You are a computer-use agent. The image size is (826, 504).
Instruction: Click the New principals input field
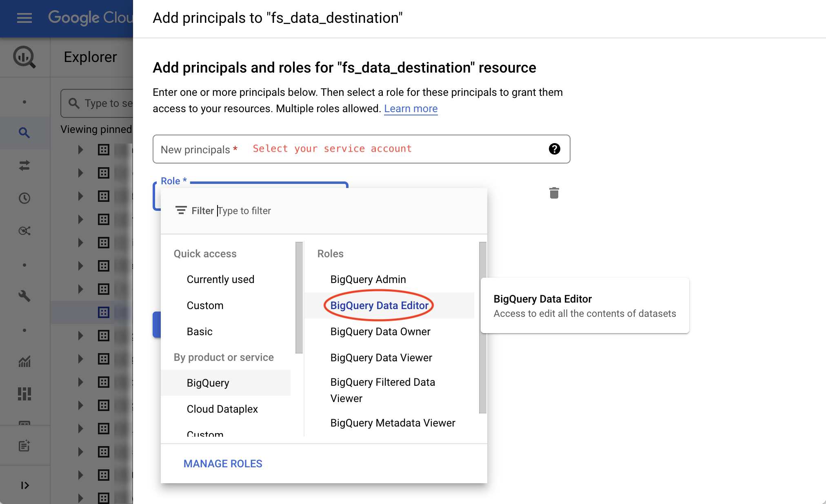pyautogui.click(x=361, y=149)
